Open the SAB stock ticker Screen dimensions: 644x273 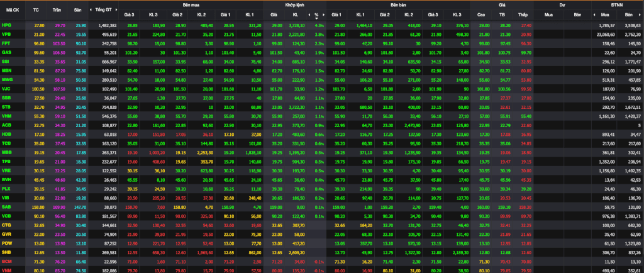(x=6, y=206)
